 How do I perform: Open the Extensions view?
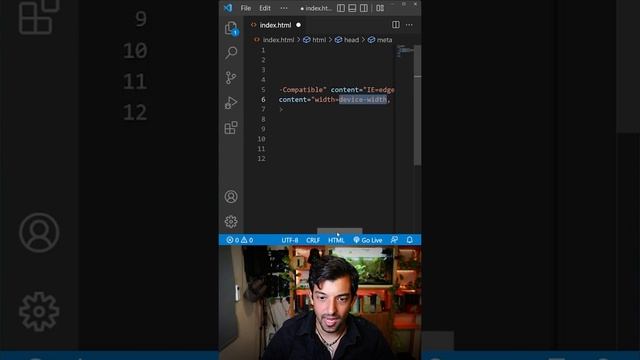click(231, 127)
